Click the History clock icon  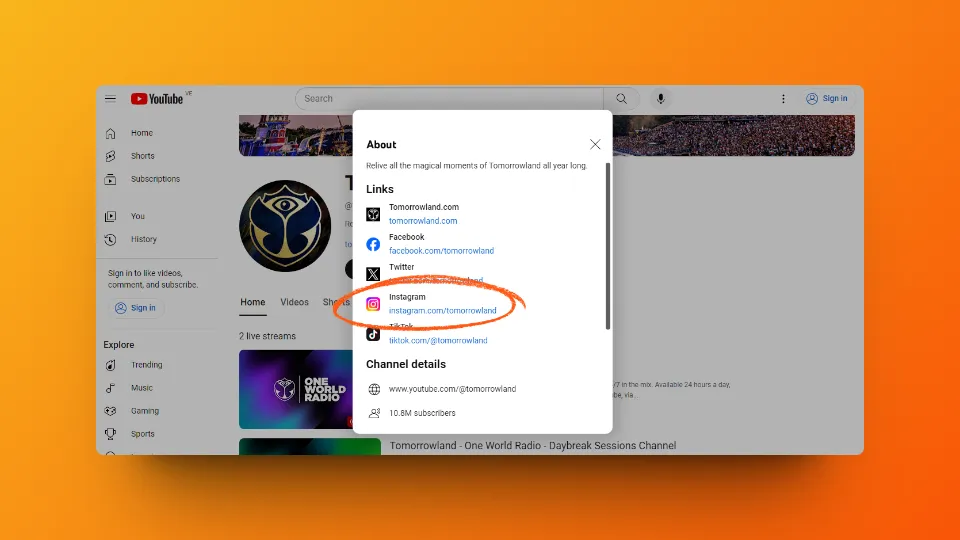pos(110,239)
